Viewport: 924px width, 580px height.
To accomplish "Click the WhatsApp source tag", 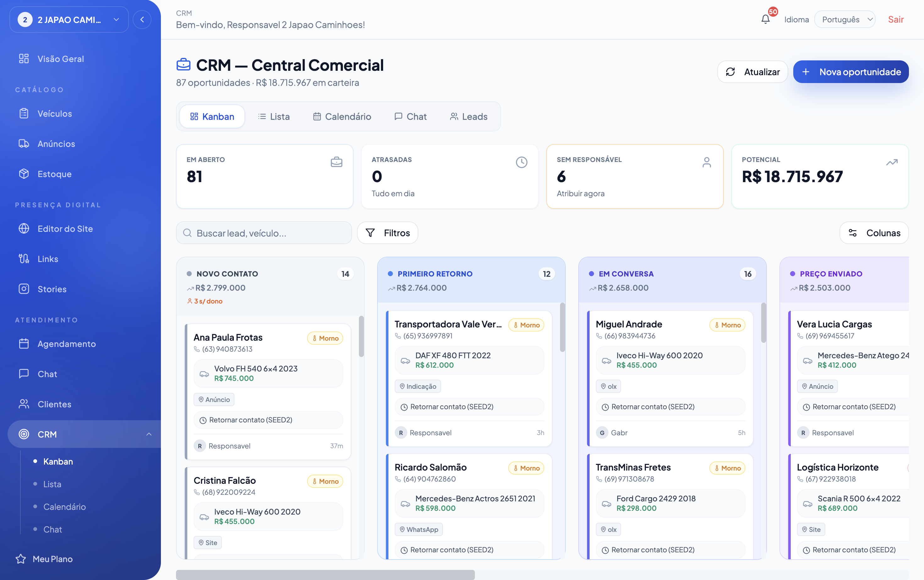I will [419, 529].
